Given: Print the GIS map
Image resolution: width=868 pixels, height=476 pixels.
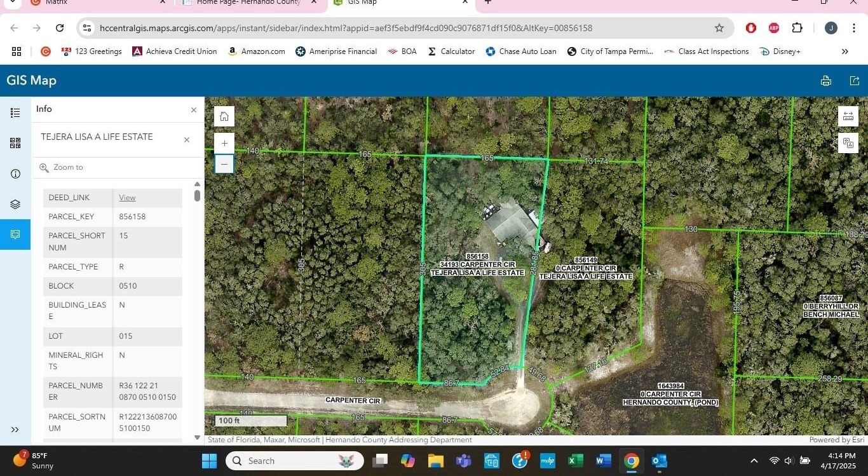Looking at the screenshot, I should click(x=826, y=81).
